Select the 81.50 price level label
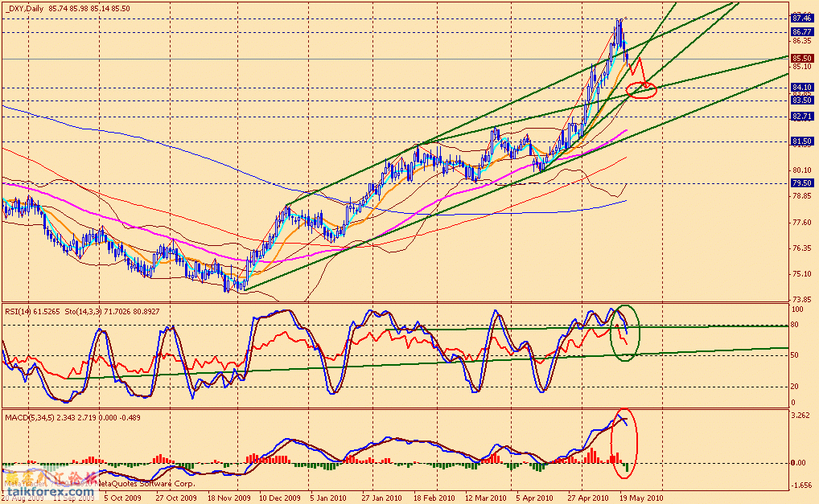 coord(802,141)
